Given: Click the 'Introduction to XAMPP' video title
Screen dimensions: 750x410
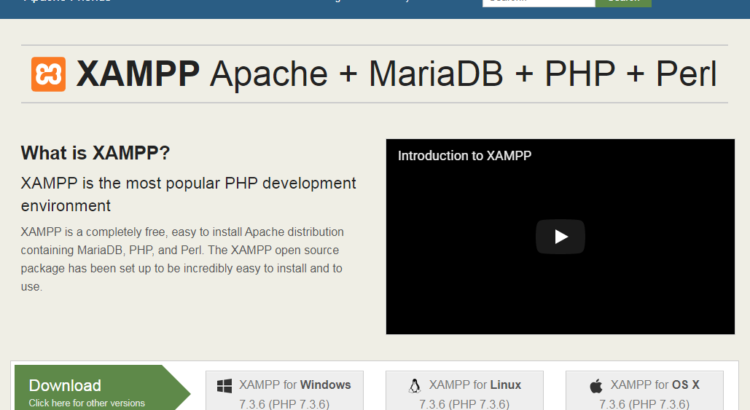Looking at the screenshot, I should point(465,156).
